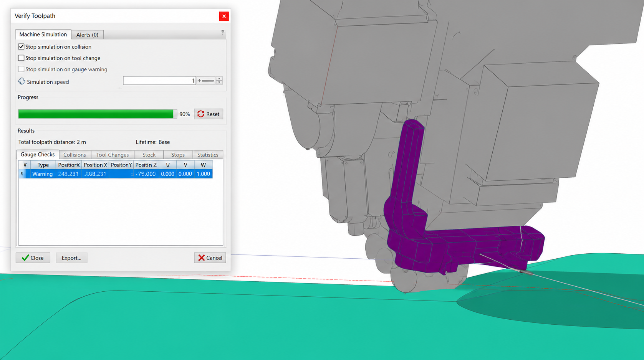The height and width of the screenshot is (360, 644).
Task: Open the Statistics results tab
Action: pyautogui.click(x=208, y=155)
